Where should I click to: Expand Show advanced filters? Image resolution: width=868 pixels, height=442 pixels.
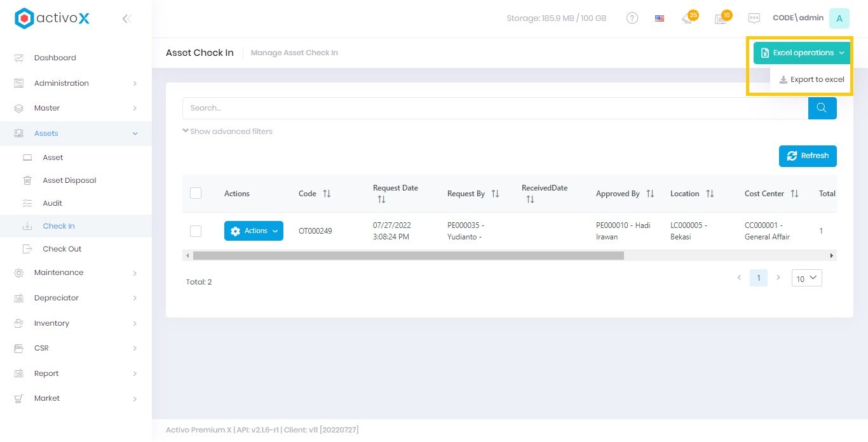point(227,131)
